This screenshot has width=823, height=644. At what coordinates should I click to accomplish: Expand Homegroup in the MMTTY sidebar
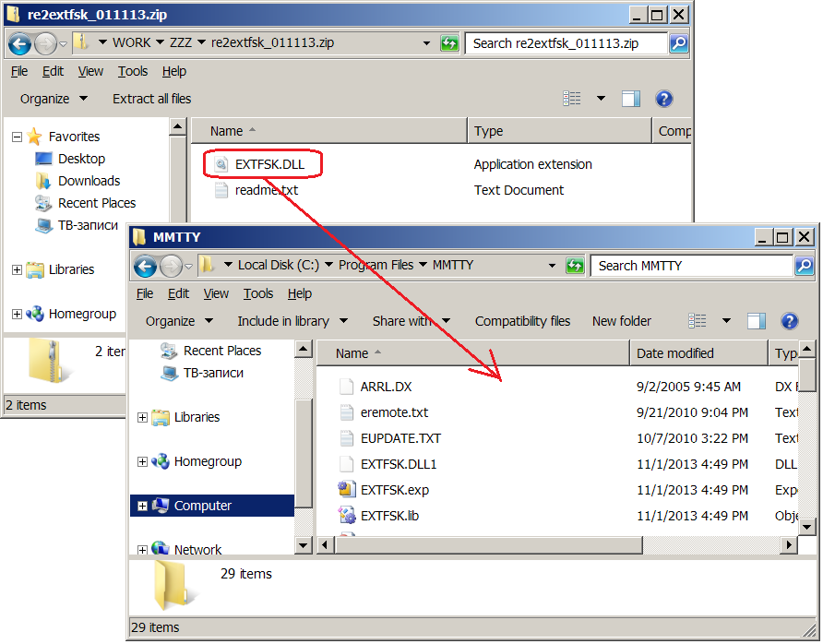[x=142, y=461]
